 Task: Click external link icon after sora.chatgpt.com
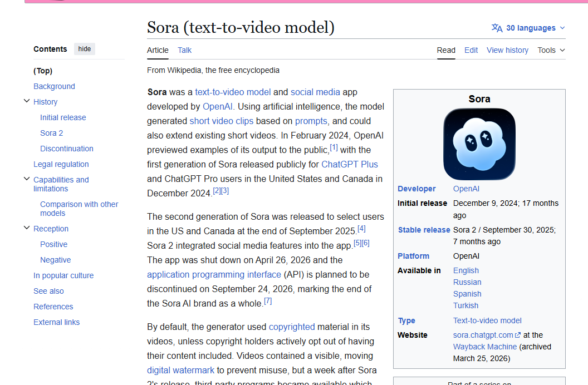click(x=518, y=335)
